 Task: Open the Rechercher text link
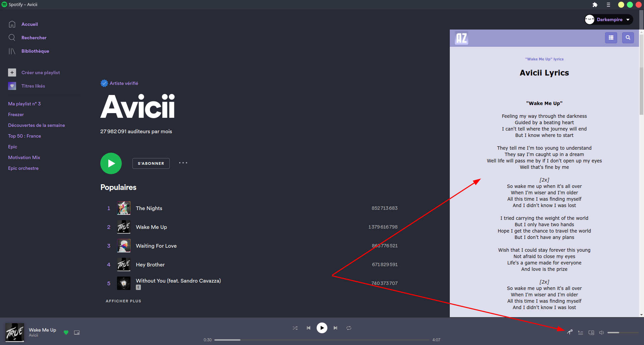click(x=34, y=38)
